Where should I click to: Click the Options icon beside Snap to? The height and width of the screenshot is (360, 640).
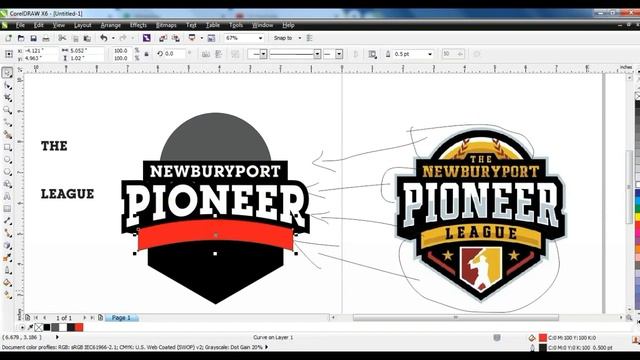coord(310,38)
